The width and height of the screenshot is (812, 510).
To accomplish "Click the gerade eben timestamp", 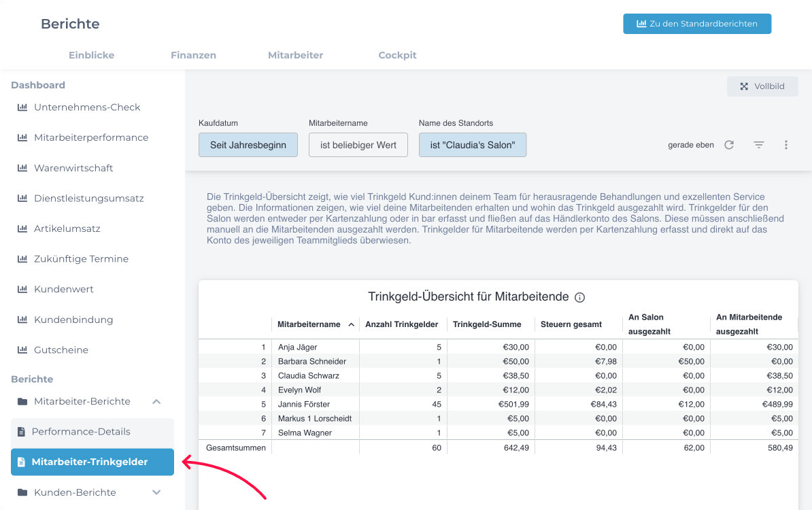I will pos(691,145).
